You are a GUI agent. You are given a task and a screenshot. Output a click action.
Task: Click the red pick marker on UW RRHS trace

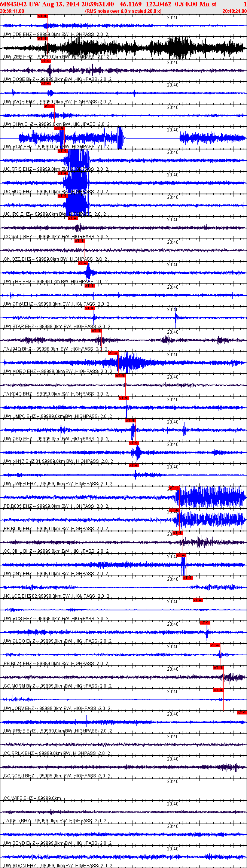[242, 713]
